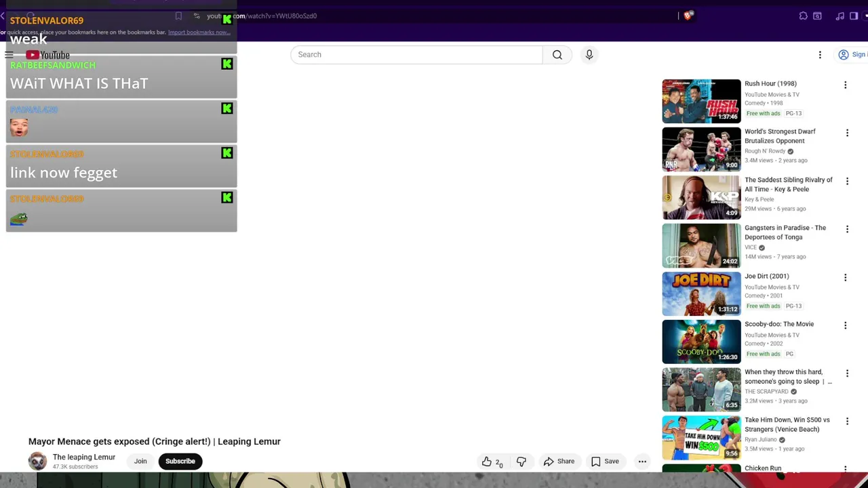Click the Key & Peele channel name
The width and height of the screenshot is (868, 488).
click(x=759, y=199)
